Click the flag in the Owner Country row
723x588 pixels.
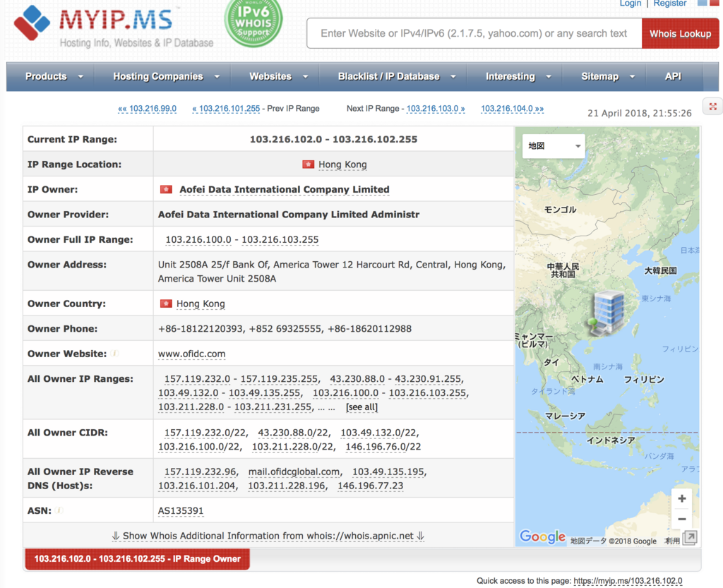(x=166, y=304)
